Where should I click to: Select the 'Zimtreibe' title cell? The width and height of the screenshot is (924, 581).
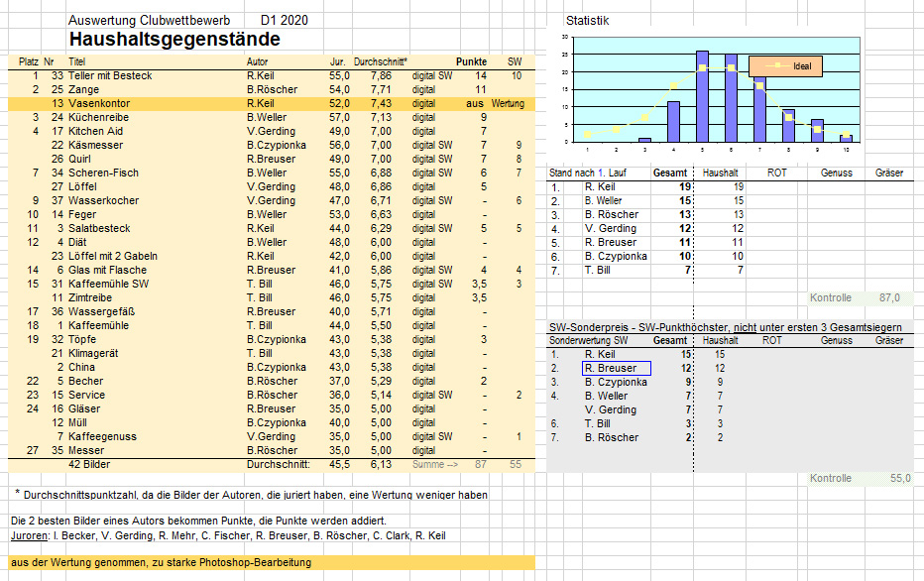point(90,297)
